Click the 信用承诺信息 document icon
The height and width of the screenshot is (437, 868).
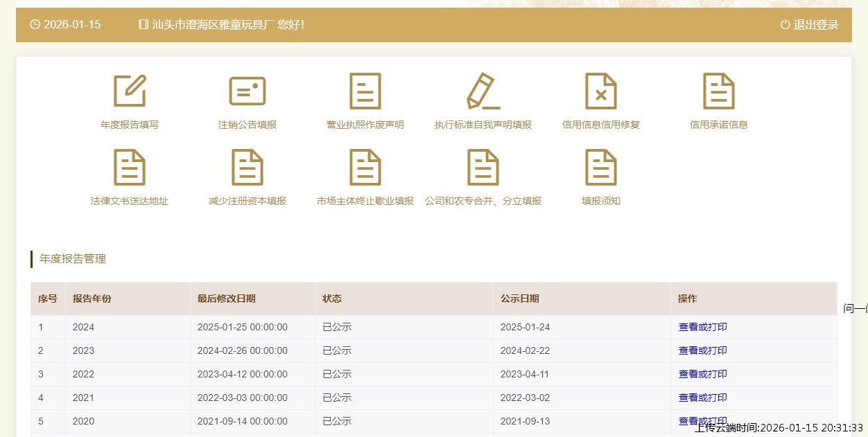[719, 91]
